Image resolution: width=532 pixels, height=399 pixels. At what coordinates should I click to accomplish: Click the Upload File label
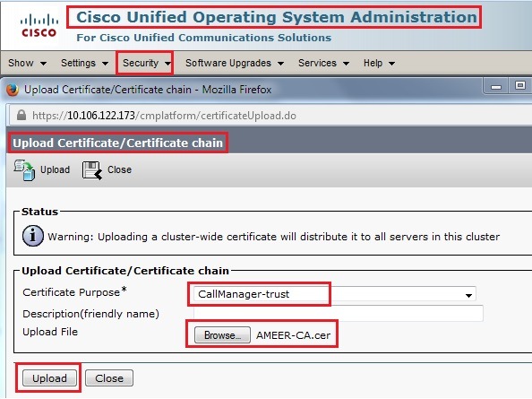click(x=50, y=332)
